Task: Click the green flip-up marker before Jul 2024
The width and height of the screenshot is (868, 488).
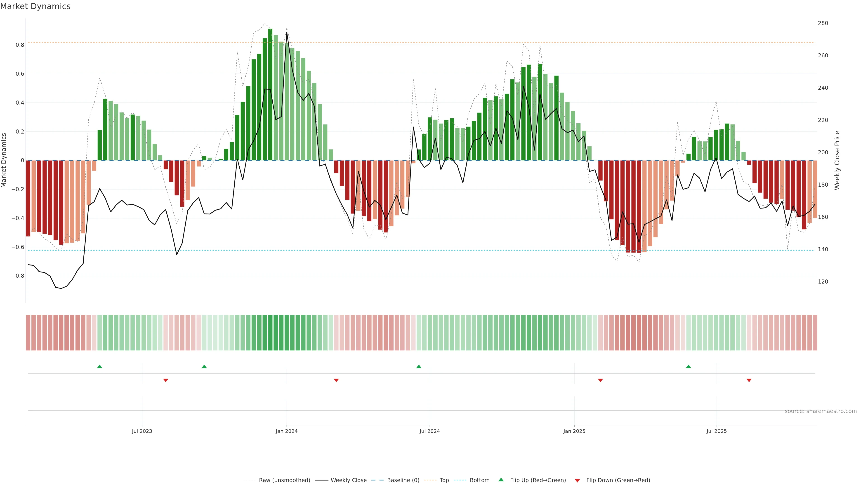Action: 418,366
